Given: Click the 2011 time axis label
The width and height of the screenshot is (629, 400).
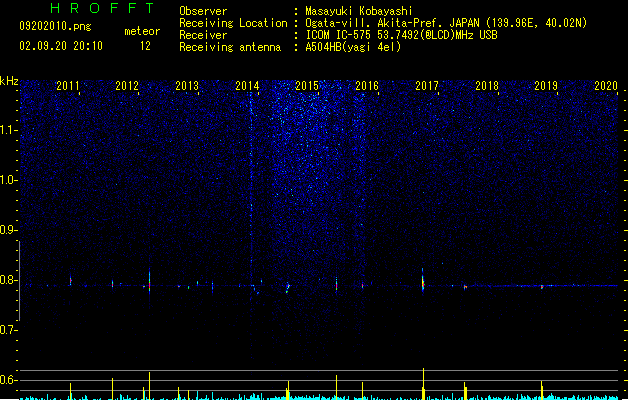Looking at the screenshot, I should pos(68,86).
